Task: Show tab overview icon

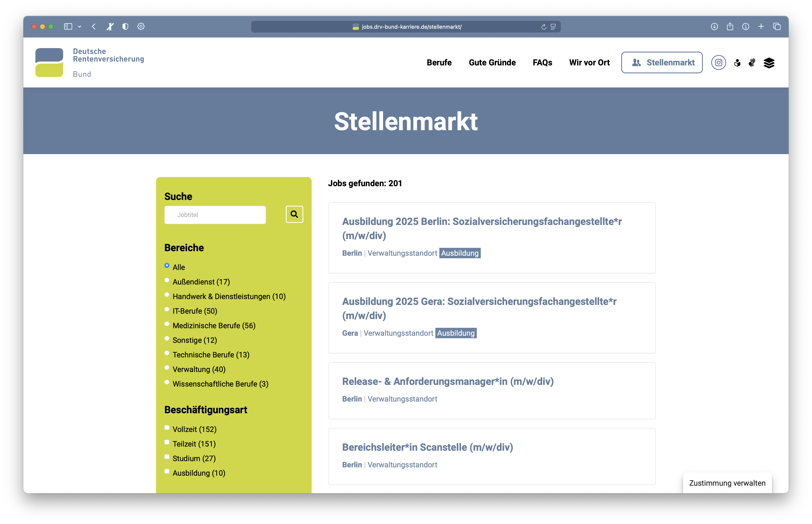Action: tap(777, 26)
